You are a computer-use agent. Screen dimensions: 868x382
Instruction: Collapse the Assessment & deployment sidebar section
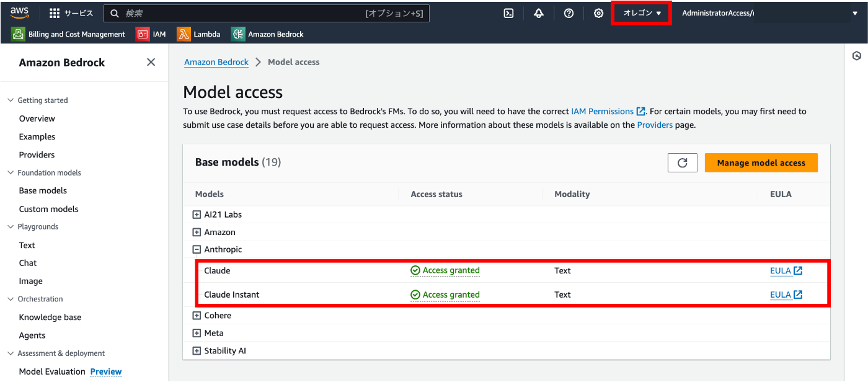tap(11, 353)
